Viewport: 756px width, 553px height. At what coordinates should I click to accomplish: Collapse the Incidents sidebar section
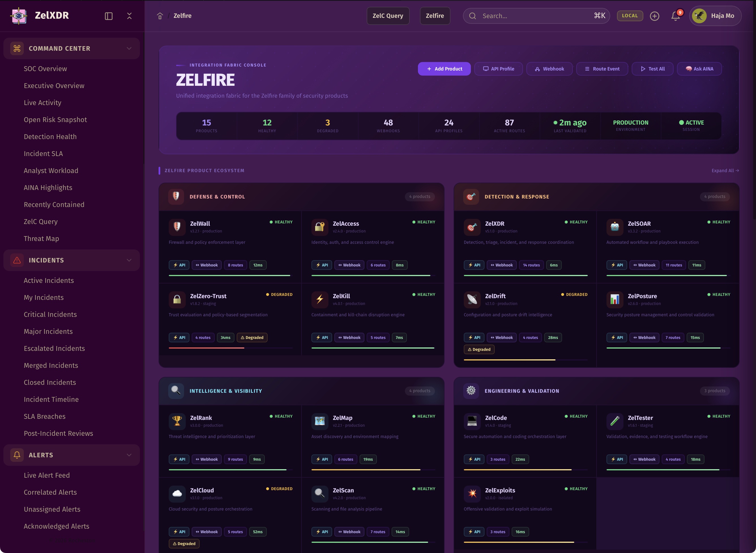pyautogui.click(x=129, y=260)
